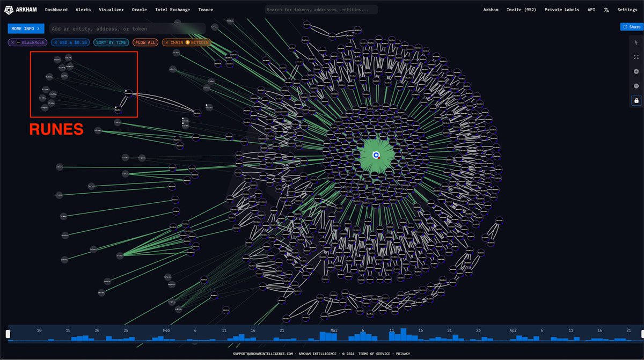
Task: Click the left timeline range handle
Action: (x=8, y=334)
